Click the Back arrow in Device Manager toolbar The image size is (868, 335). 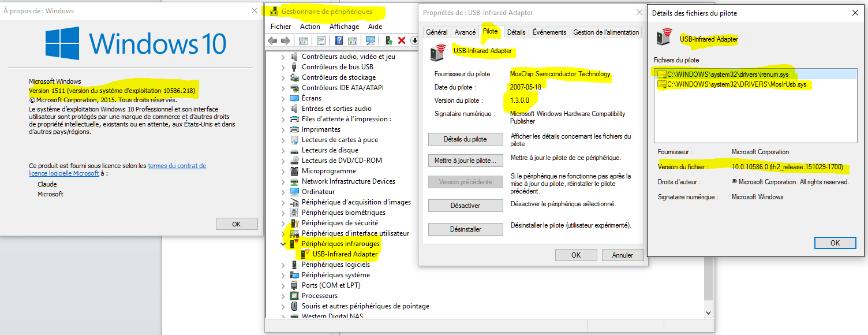pyautogui.click(x=272, y=40)
